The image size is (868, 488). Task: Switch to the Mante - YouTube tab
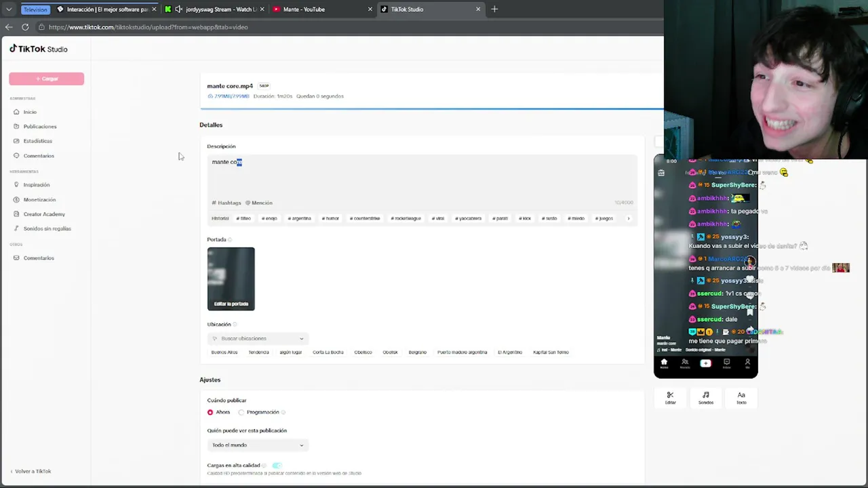pos(322,9)
